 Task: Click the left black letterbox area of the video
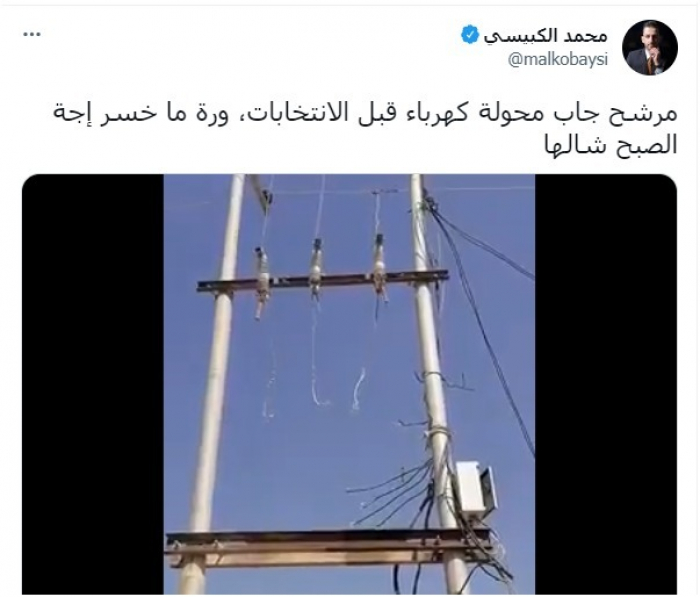93,384
